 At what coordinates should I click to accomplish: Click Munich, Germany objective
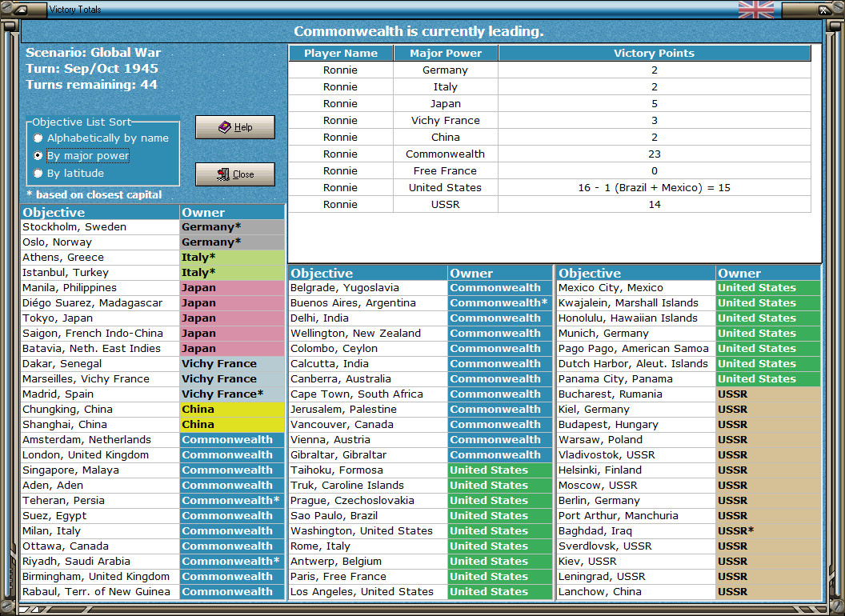click(x=636, y=333)
